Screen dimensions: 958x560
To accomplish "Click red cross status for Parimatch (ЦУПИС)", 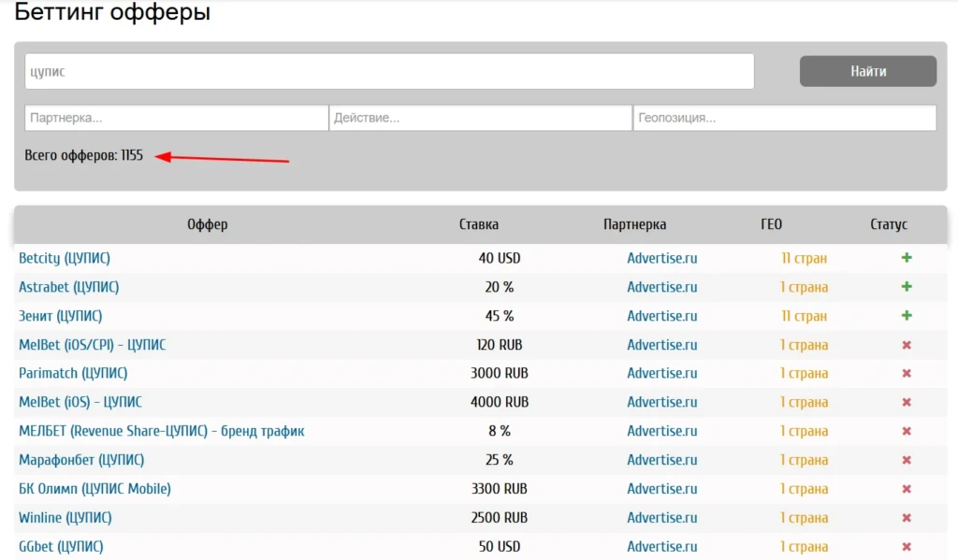I will (907, 373).
